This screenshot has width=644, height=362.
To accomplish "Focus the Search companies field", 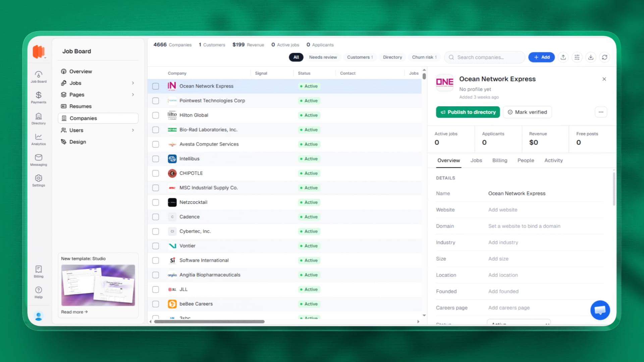I will (485, 57).
